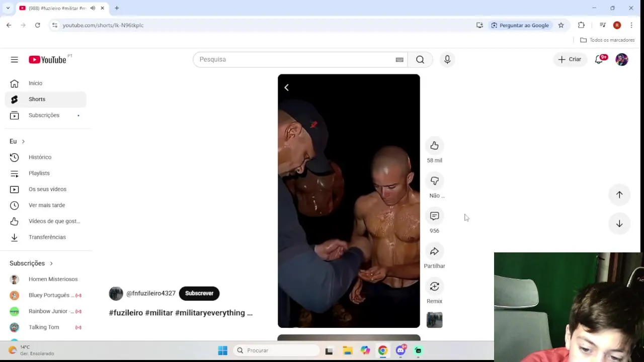Reload the page

[x=37, y=25]
